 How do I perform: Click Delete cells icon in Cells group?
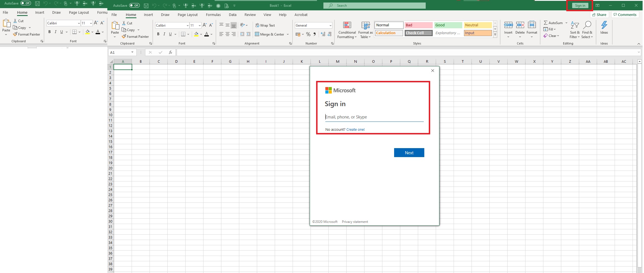pyautogui.click(x=520, y=25)
